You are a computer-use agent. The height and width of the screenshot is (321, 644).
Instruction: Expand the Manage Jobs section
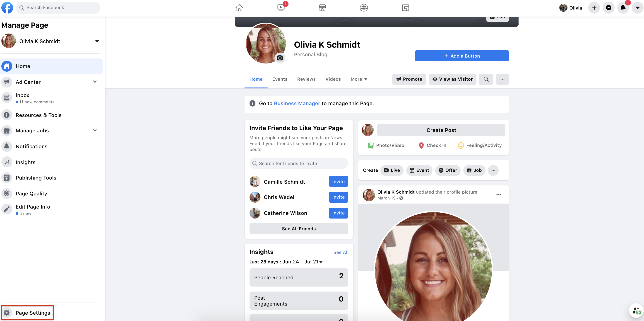[x=95, y=130]
